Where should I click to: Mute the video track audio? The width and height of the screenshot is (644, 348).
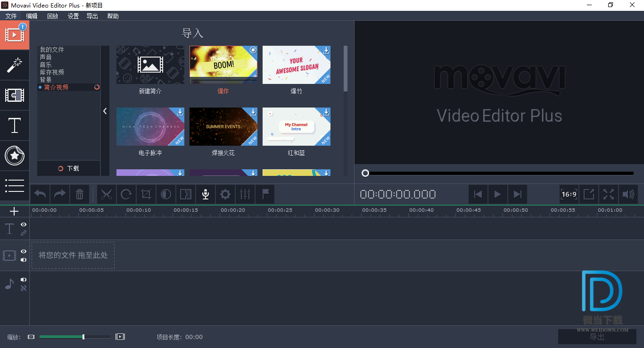tap(24, 260)
